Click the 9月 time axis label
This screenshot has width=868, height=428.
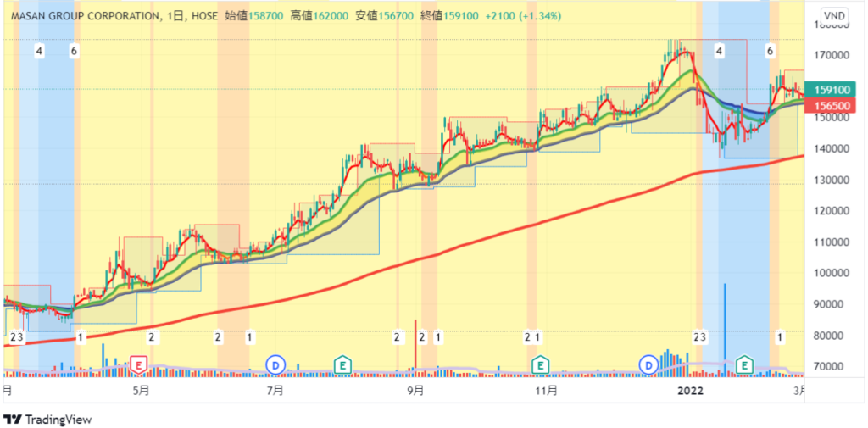415,391
